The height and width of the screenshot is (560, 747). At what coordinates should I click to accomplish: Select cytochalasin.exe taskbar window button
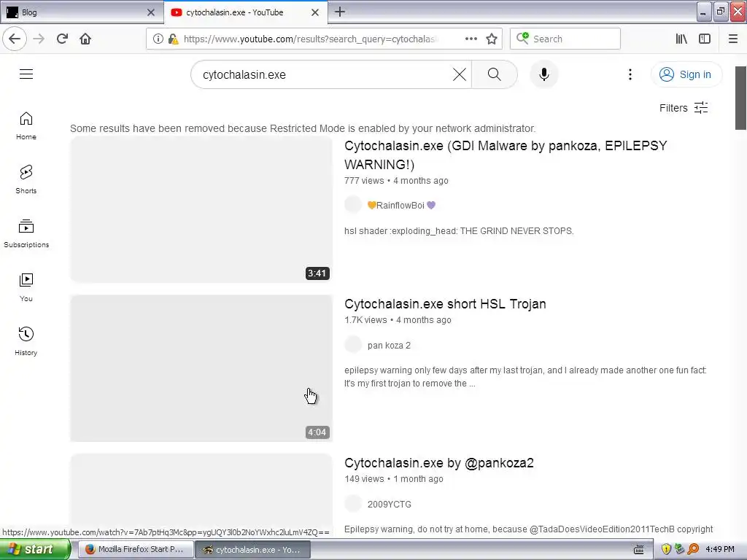253,549
